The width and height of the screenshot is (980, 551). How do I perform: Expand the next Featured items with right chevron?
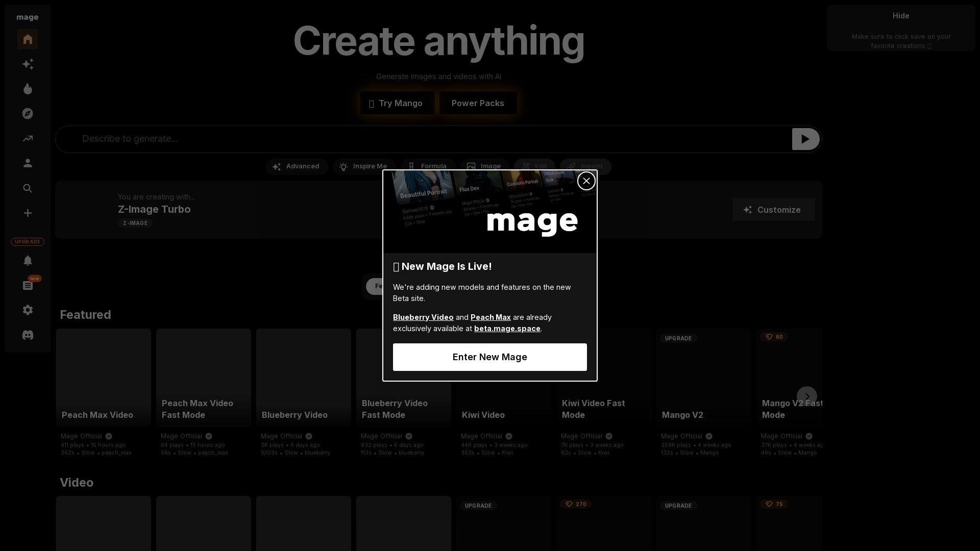806,396
